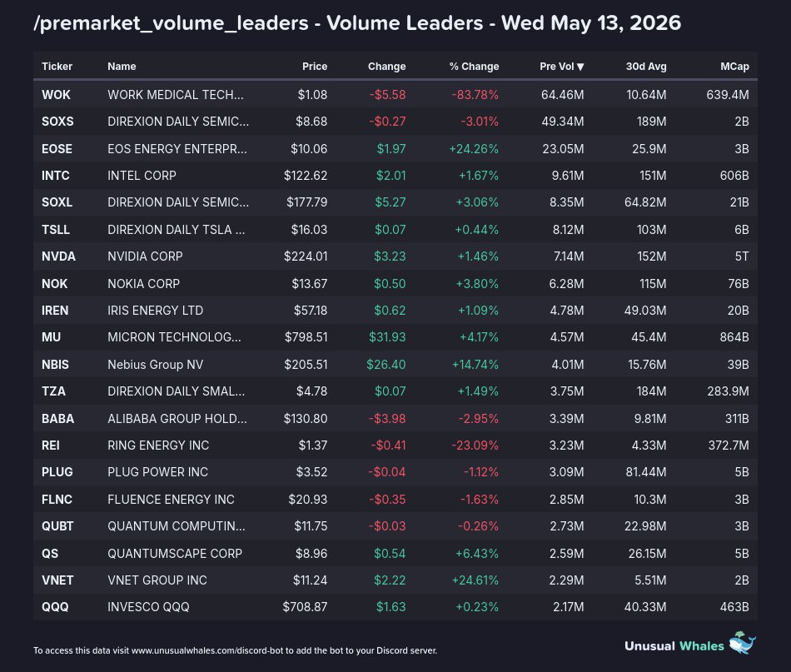Click the Nebius Group NV name

(x=156, y=364)
